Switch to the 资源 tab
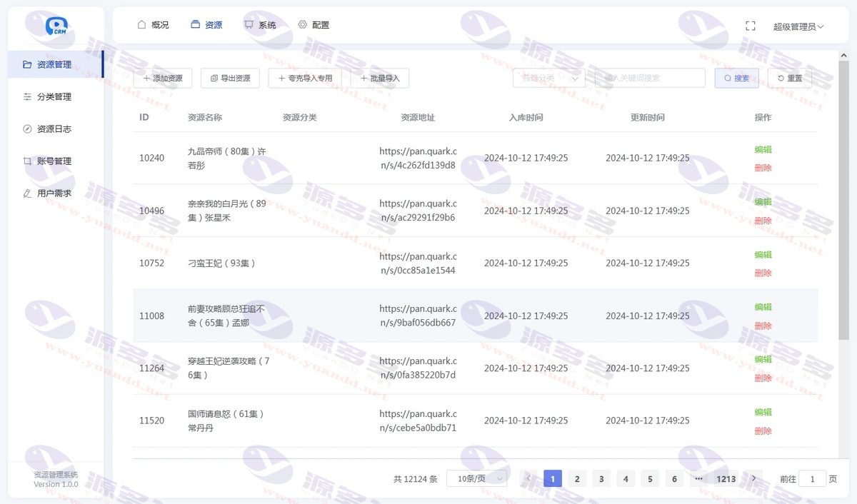This screenshot has width=857, height=504. click(x=206, y=25)
